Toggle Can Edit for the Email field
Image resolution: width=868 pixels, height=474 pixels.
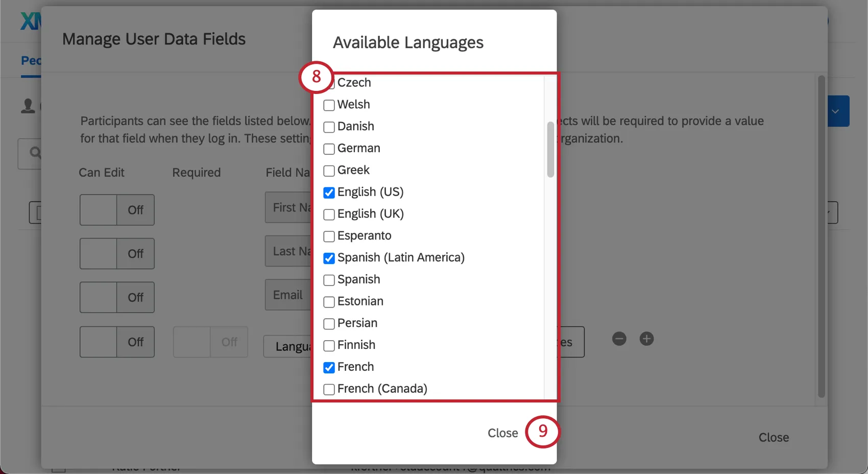[x=116, y=297]
